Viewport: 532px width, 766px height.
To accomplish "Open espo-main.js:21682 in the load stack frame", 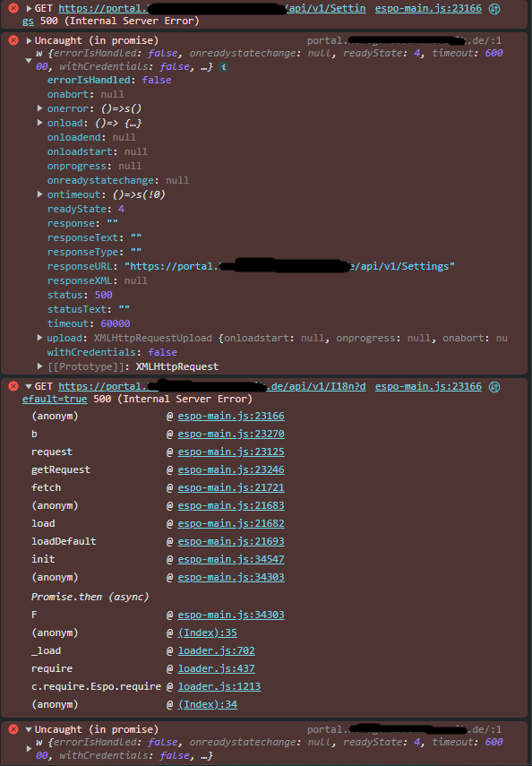I will click(231, 524).
